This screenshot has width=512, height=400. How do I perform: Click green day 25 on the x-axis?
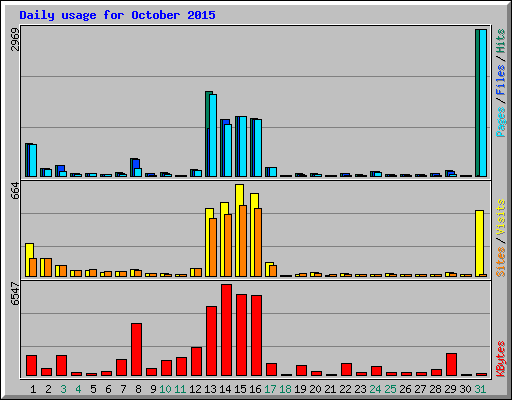pyautogui.click(x=390, y=389)
